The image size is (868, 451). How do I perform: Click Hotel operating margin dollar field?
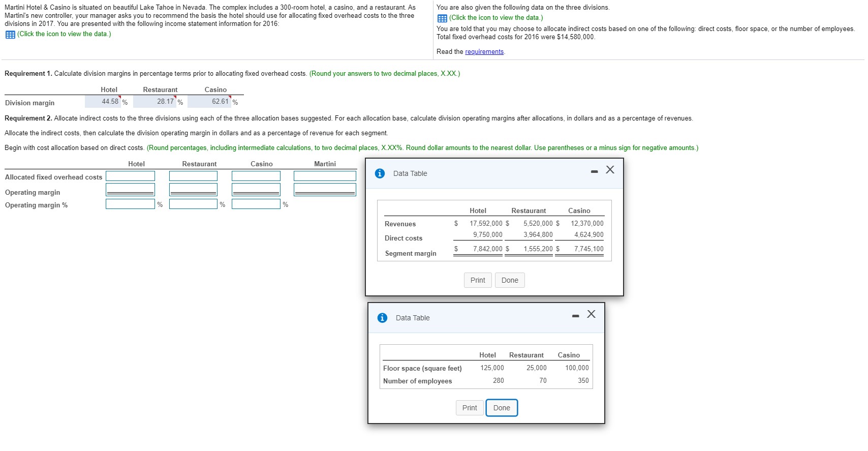[x=130, y=190]
